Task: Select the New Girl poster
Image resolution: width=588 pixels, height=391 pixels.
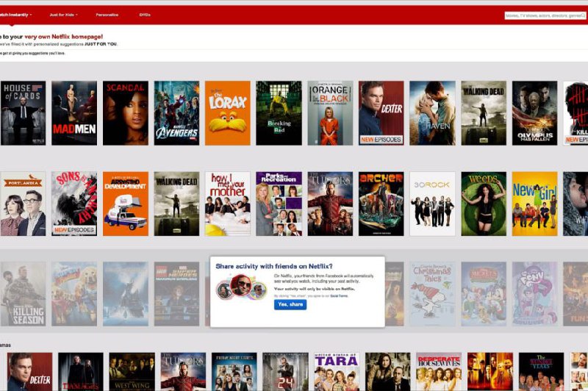Action: (x=534, y=204)
